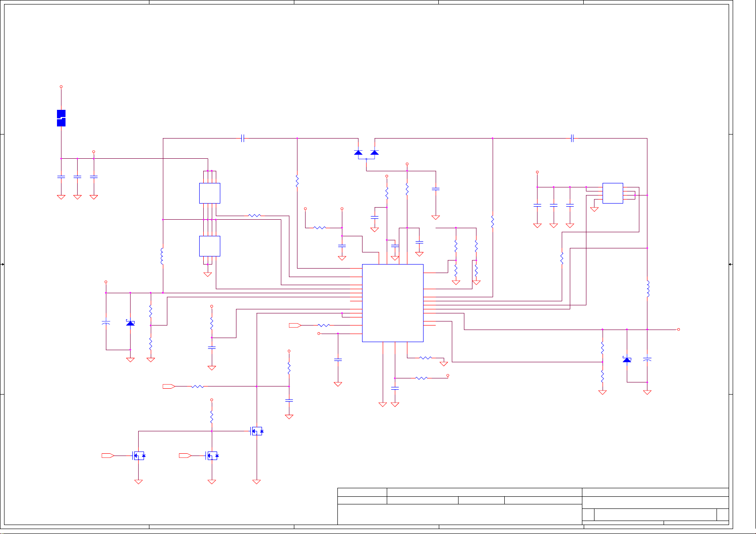
Task: Select the MOSFET without an input port
Action: 257,431
